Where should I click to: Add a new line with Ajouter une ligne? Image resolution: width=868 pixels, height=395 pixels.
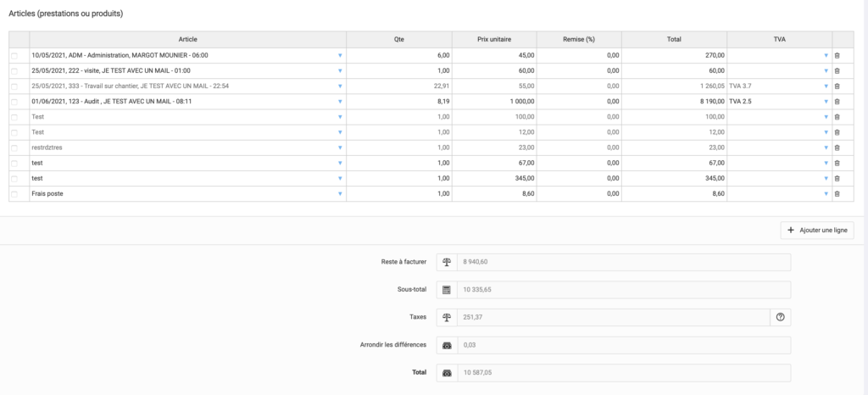pos(817,231)
